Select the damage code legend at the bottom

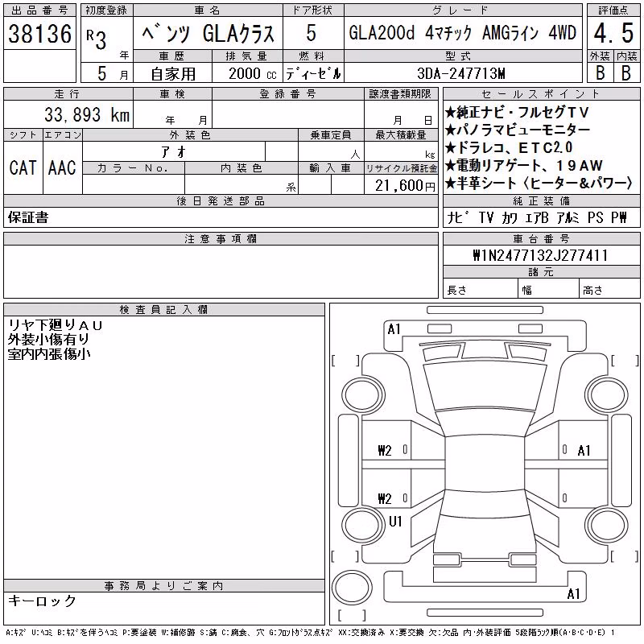point(311,633)
